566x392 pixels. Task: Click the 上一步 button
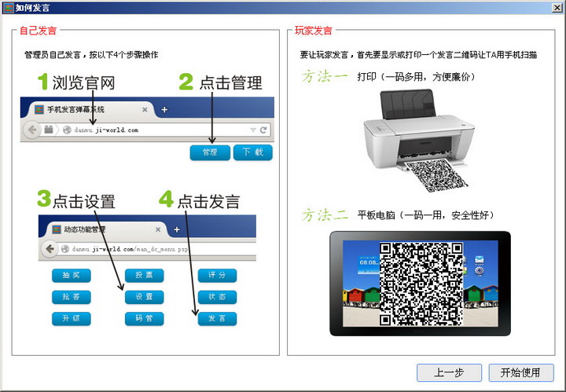coord(449,372)
